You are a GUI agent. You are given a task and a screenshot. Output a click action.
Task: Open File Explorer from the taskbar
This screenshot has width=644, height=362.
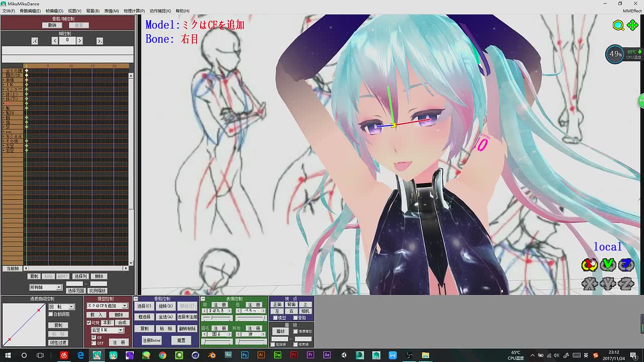(426, 355)
